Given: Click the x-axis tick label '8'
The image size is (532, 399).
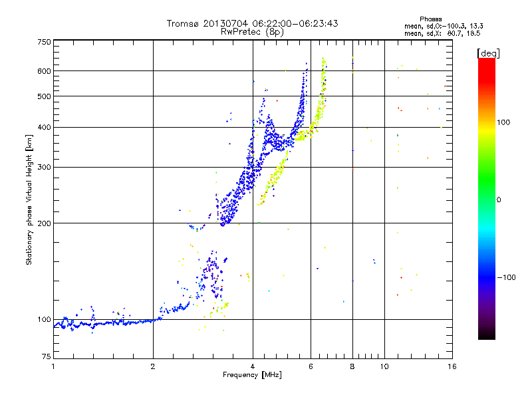Looking at the screenshot, I should [352, 366].
